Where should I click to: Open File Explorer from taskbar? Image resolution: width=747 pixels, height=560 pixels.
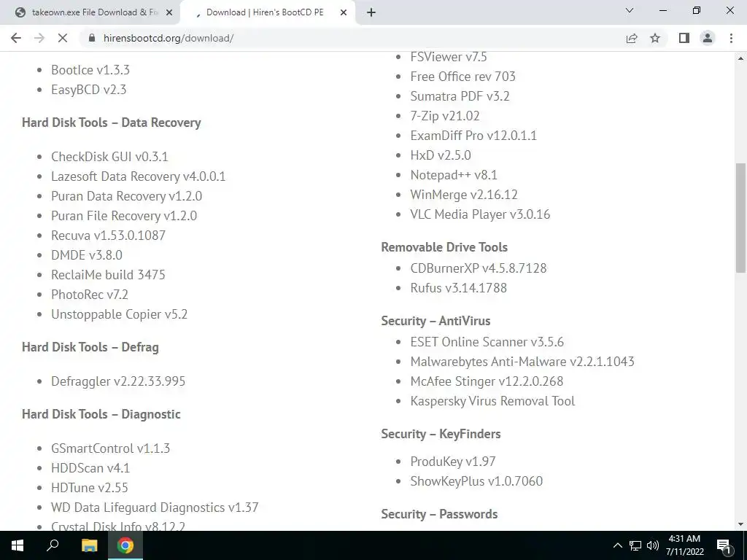[x=89, y=545]
